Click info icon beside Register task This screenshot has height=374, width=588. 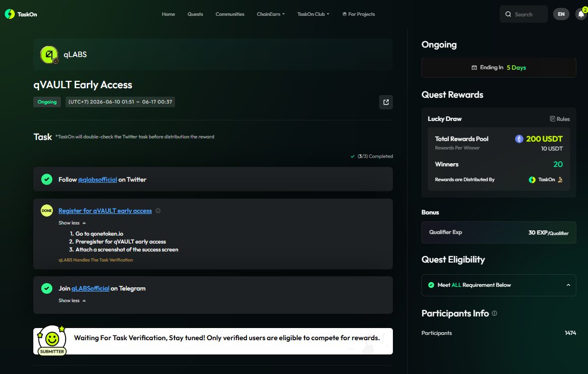158,211
